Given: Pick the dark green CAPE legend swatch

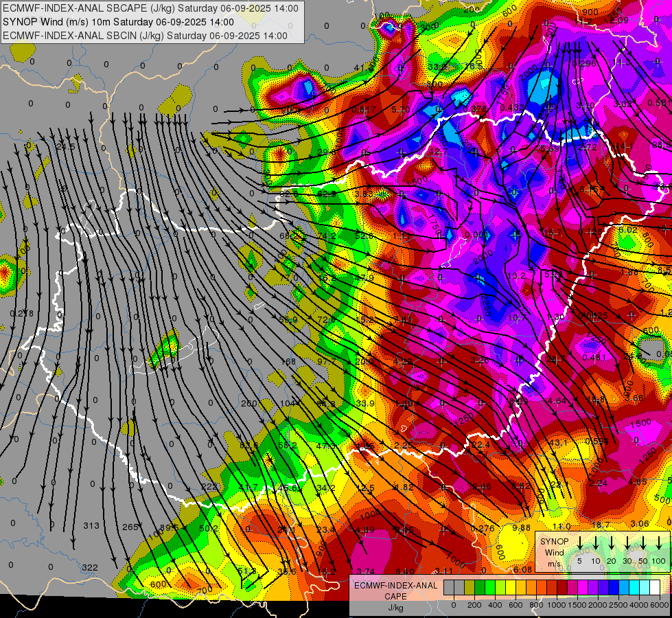Looking at the screenshot, I should click(480, 588).
